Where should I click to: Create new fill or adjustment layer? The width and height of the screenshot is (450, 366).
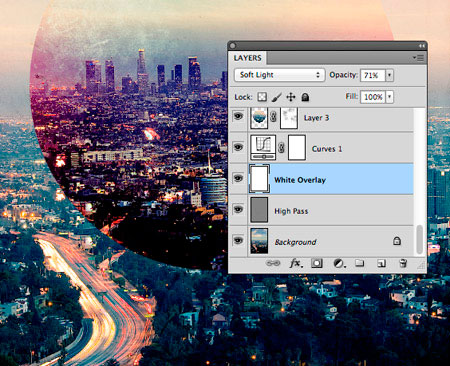339,263
